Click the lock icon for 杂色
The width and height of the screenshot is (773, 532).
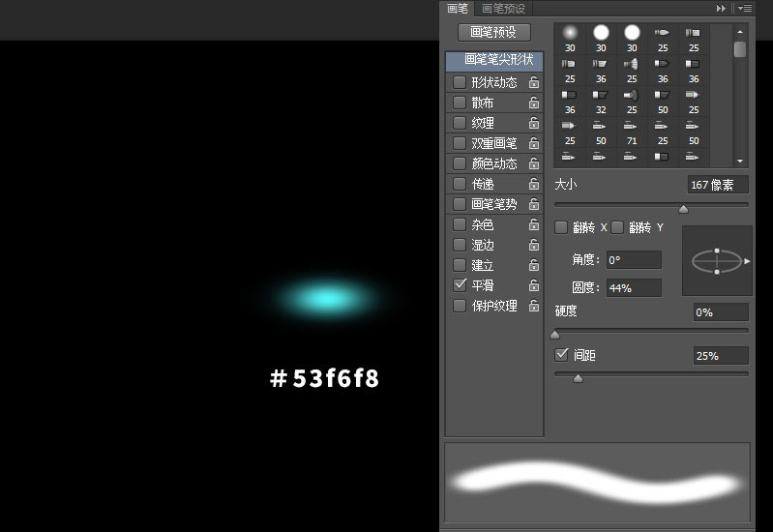534,224
